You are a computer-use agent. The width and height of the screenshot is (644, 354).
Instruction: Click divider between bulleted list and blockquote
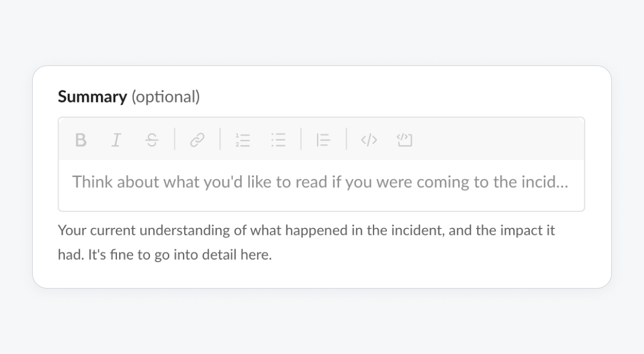tap(301, 139)
